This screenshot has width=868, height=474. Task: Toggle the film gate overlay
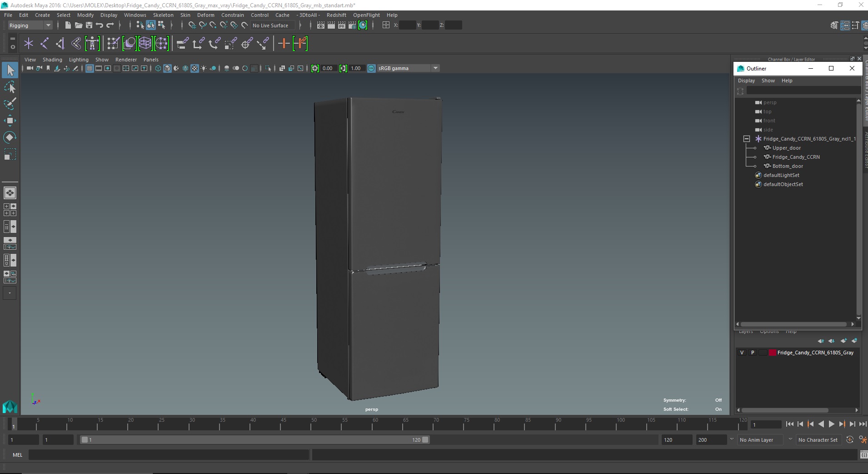(x=99, y=68)
